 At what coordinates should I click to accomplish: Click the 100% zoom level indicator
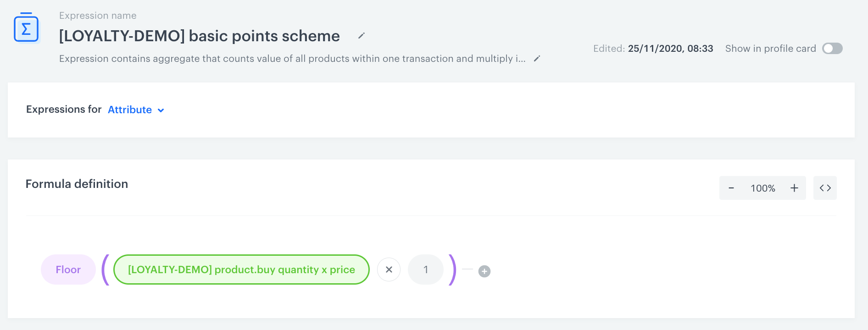coord(762,188)
